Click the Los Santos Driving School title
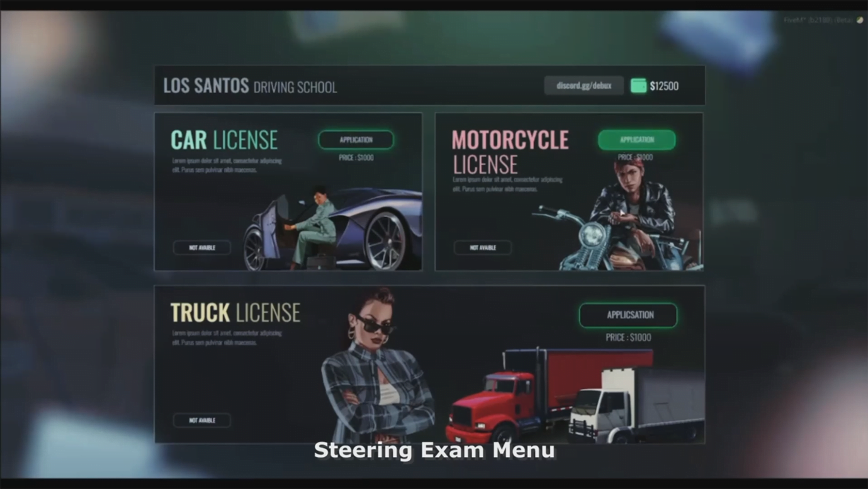This screenshot has height=489, width=868. pyautogui.click(x=250, y=86)
